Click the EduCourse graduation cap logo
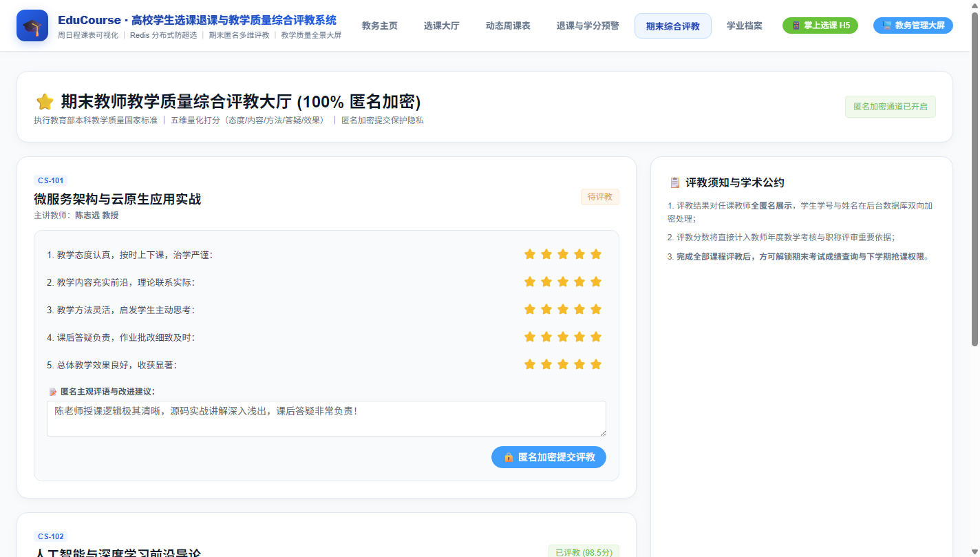Screen dimensions: 980x557 [32, 25]
